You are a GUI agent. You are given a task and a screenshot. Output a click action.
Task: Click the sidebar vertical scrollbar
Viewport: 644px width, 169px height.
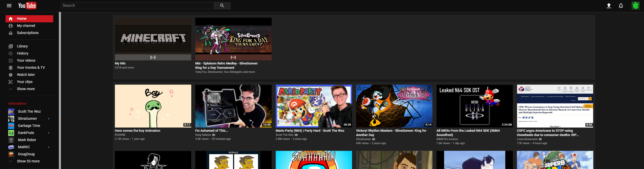tap(60, 90)
